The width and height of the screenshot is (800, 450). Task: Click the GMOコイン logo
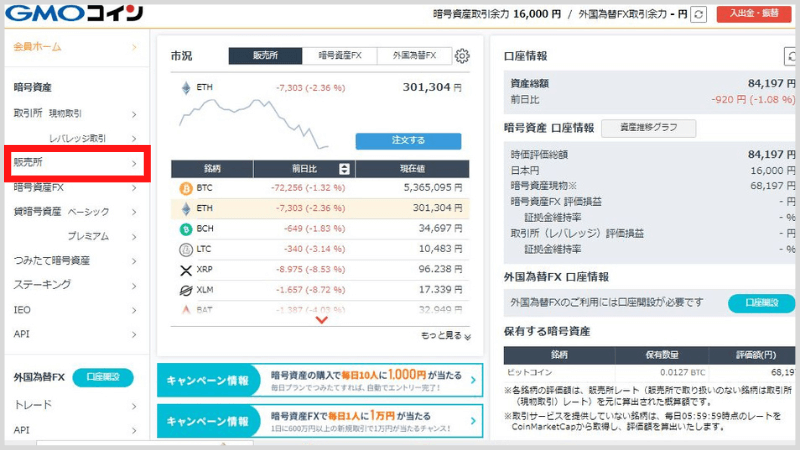click(x=74, y=13)
